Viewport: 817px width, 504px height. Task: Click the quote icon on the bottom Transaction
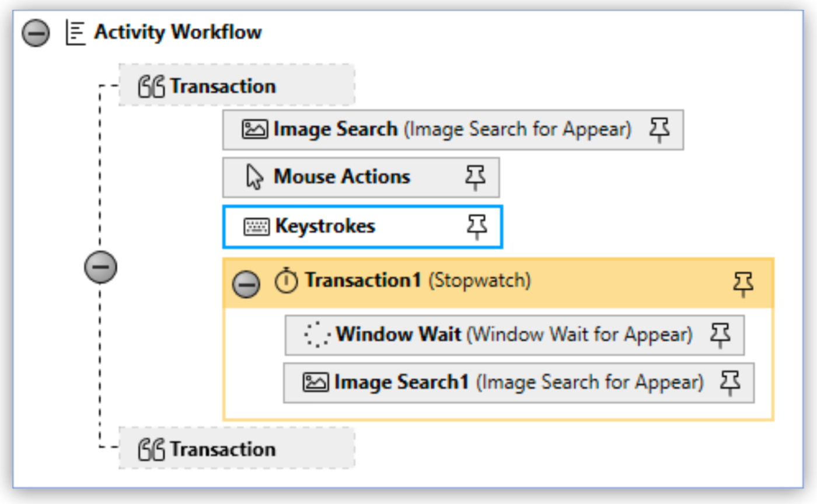[x=151, y=449]
